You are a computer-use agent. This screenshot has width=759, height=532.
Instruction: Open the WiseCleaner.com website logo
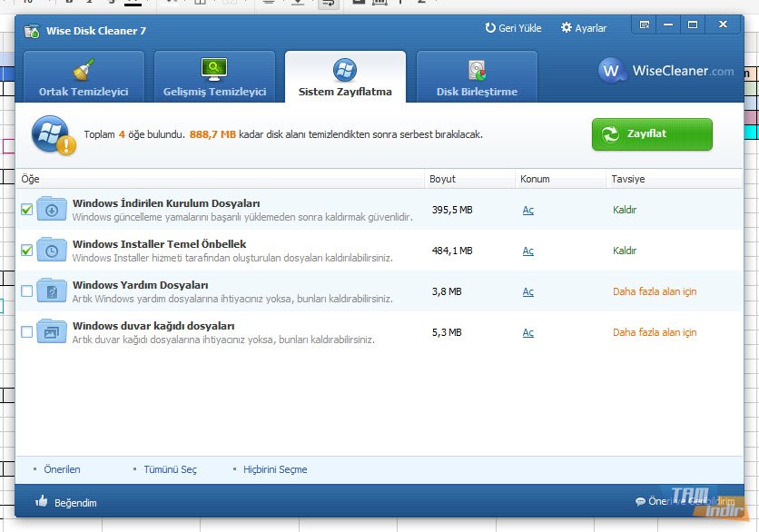(667, 71)
